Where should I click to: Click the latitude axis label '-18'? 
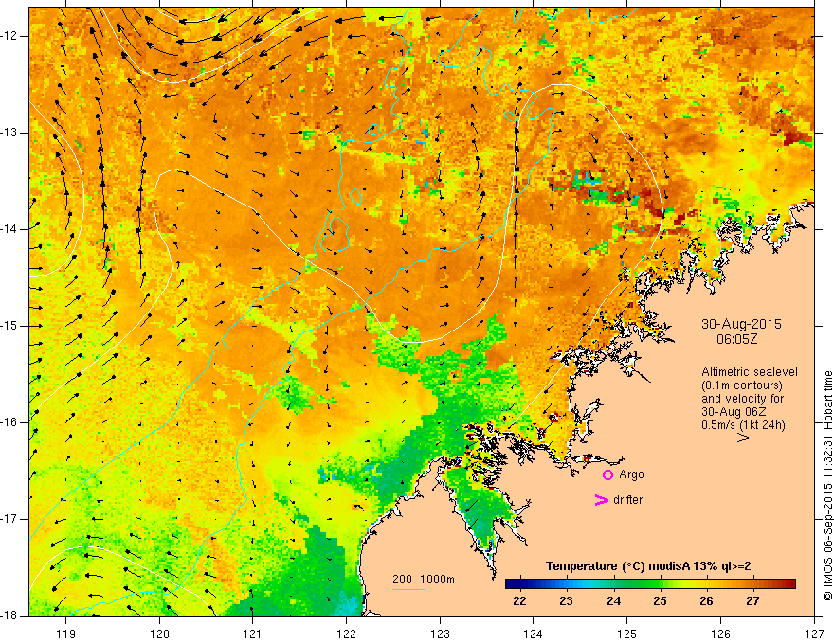point(10,616)
